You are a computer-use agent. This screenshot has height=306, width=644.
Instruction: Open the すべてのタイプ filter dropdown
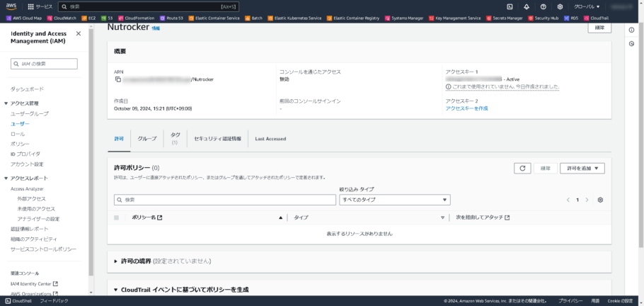pyautogui.click(x=395, y=200)
